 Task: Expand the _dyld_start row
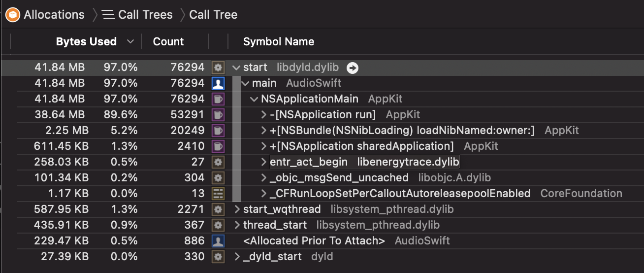tap(237, 257)
